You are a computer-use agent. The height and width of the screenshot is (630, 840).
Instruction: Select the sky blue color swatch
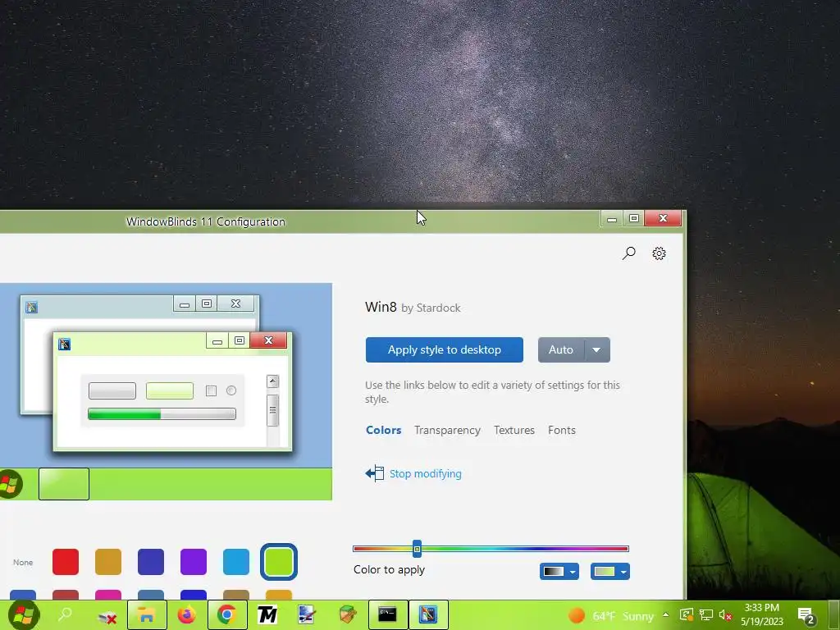(x=236, y=561)
